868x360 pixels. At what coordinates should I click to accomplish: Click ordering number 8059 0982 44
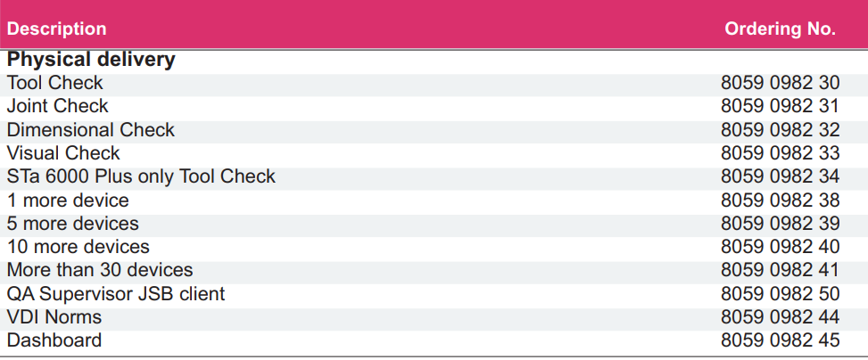780,318
